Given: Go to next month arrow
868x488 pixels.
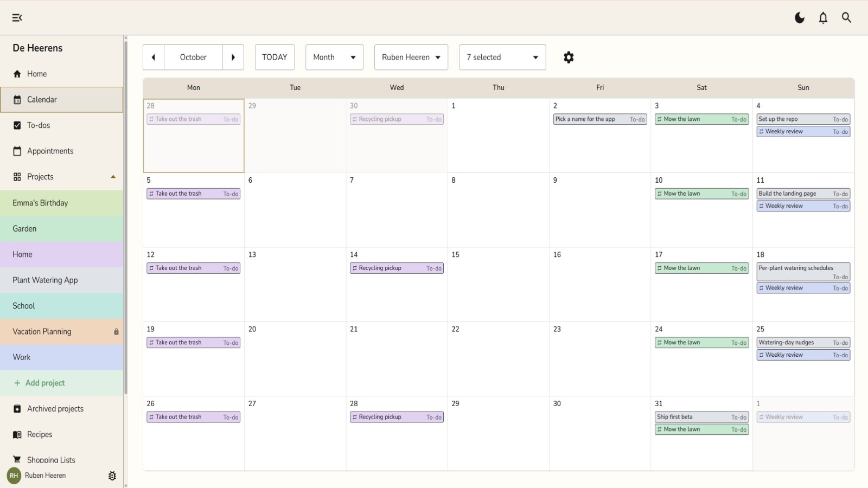Looking at the screenshot, I should point(233,57).
